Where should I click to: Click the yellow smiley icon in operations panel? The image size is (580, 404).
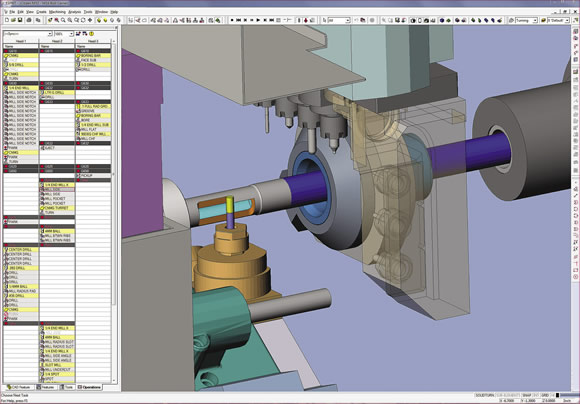click(91, 34)
